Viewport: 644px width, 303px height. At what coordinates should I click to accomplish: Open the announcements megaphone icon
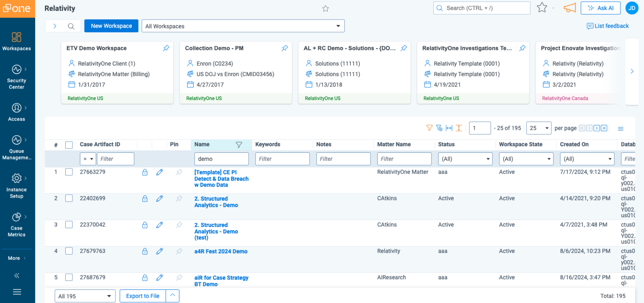pyautogui.click(x=569, y=8)
